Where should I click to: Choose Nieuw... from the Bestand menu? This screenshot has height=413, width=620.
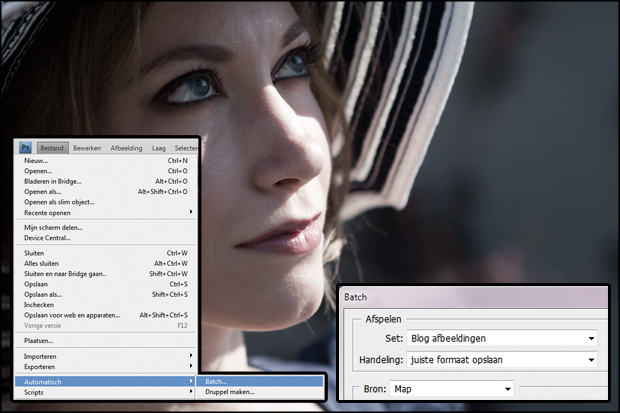(37, 160)
